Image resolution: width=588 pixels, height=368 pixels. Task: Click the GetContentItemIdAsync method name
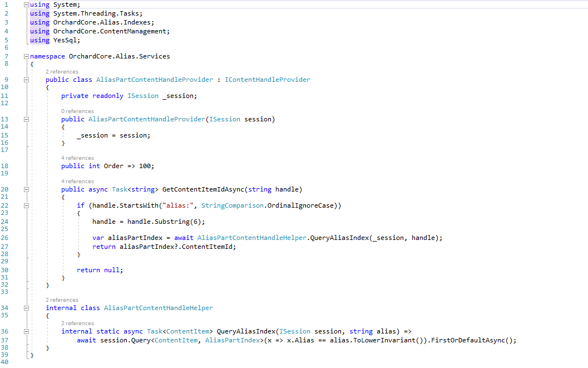pyautogui.click(x=203, y=189)
